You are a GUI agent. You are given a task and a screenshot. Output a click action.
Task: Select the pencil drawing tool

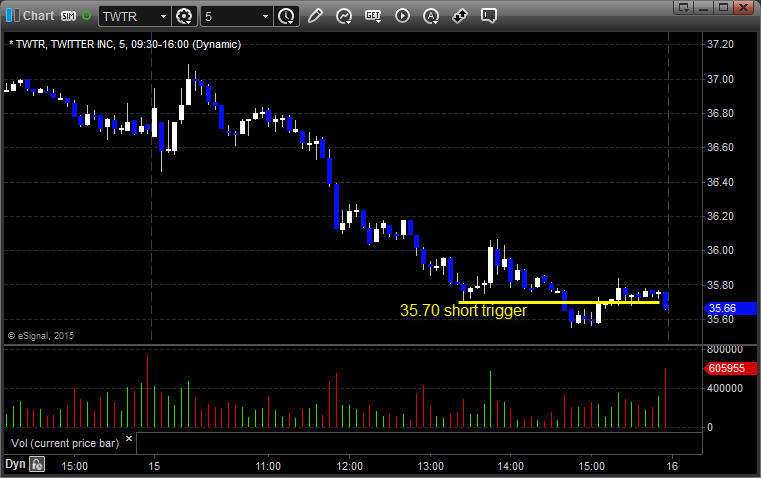pyautogui.click(x=315, y=16)
